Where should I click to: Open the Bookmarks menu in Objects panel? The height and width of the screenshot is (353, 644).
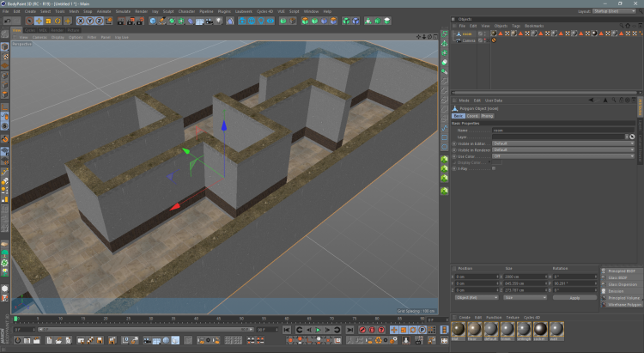click(534, 26)
